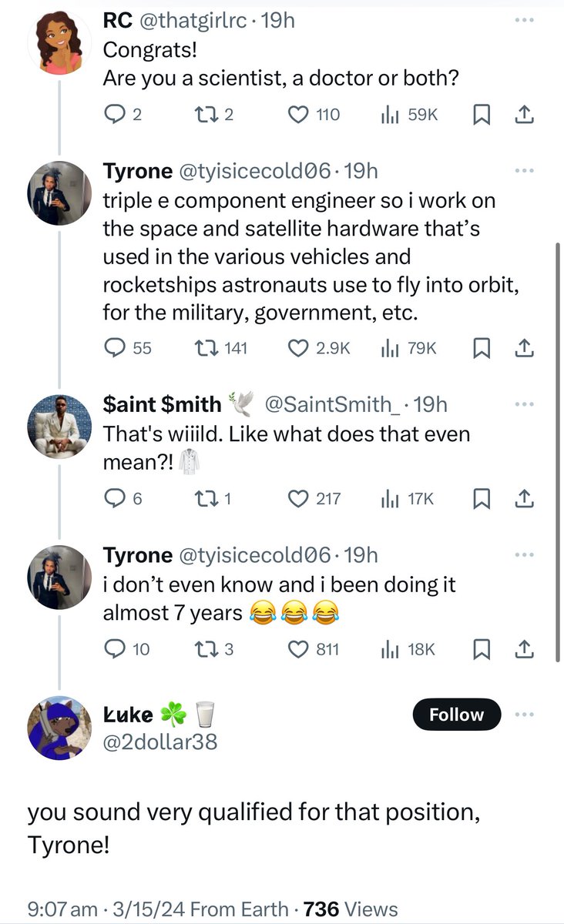Open three-dot menu on $aint $mith's tweet

click(x=524, y=403)
